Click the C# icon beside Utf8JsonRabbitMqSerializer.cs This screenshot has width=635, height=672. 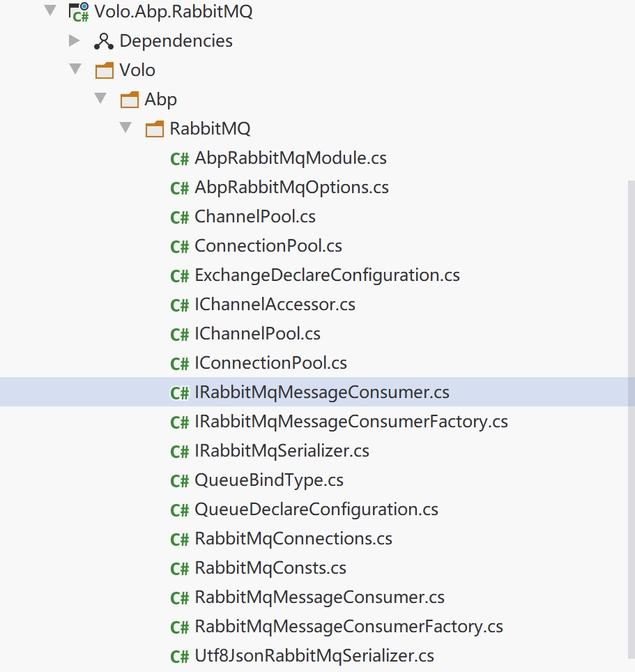click(180, 656)
